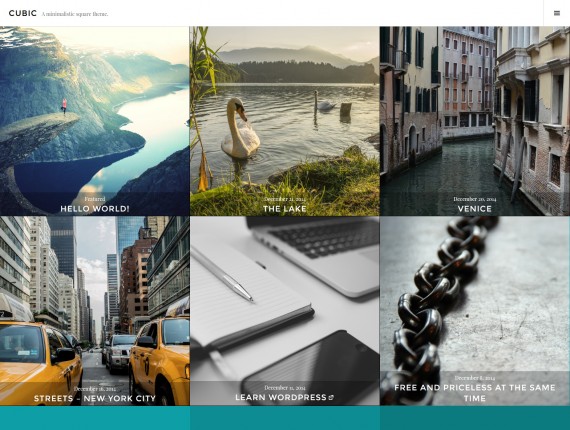The height and width of the screenshot is (430, 570).
Task: Open the Venice post title
Action: click(474, 209)
